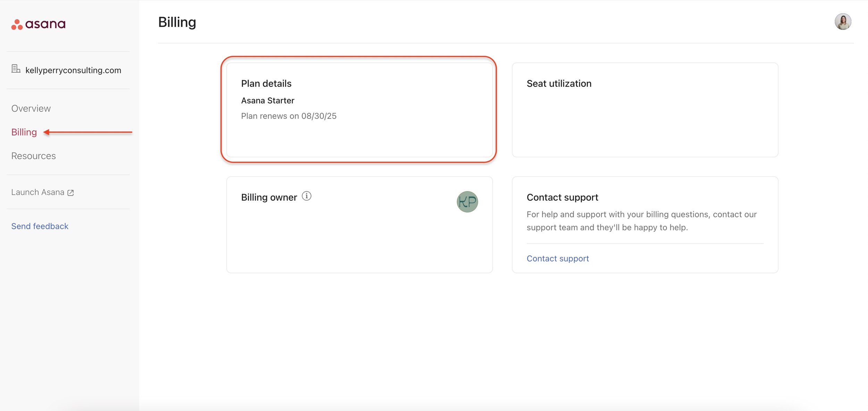This screenshot has height=411, width=868.
Task: Open the user profile avatar
Action: 843,22
